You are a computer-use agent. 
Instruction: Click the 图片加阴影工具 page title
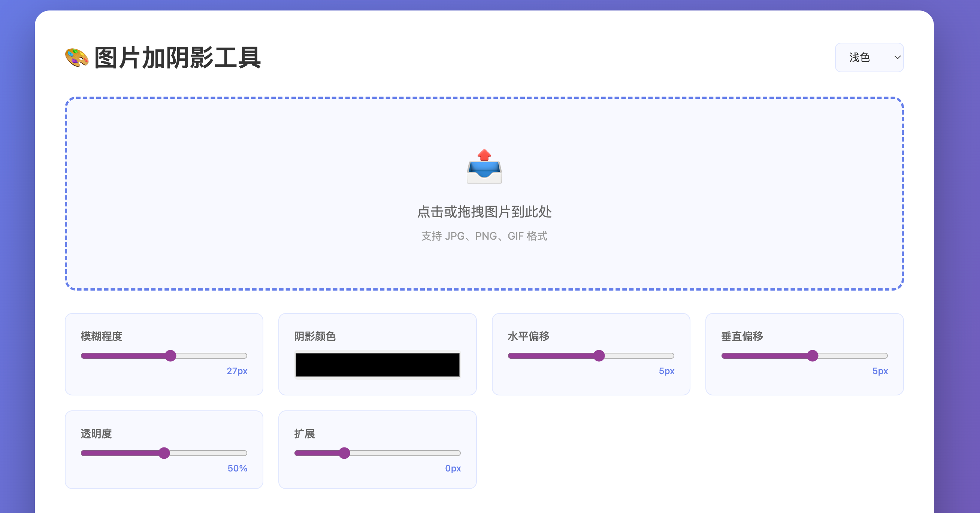pyautogui.click(x=177, y=58)
